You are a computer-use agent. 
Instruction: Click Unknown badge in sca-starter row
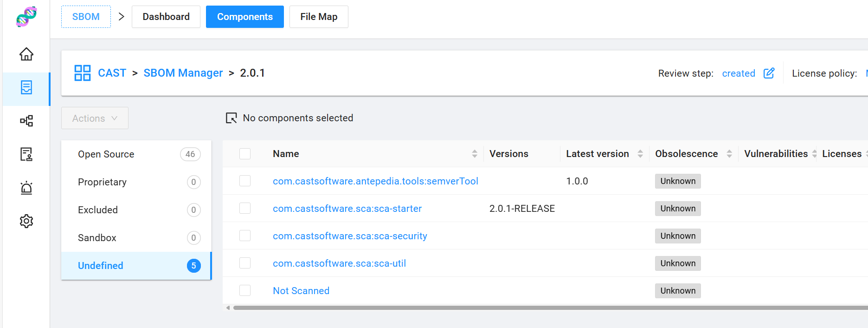[x=678, y=209]
